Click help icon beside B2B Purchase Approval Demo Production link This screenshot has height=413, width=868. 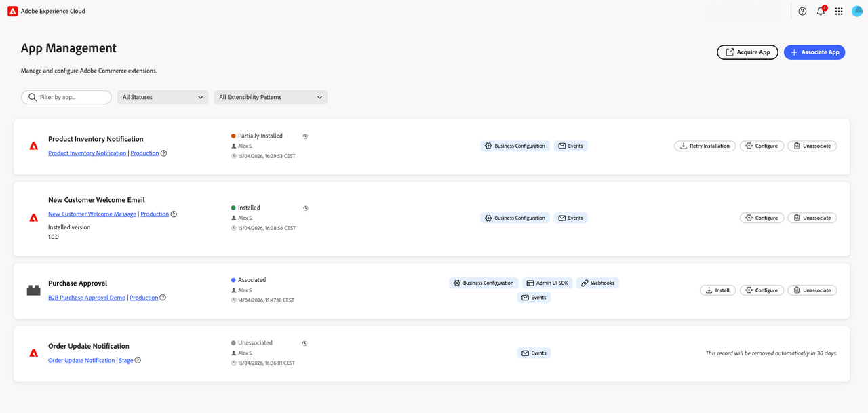tap(163, 298)
